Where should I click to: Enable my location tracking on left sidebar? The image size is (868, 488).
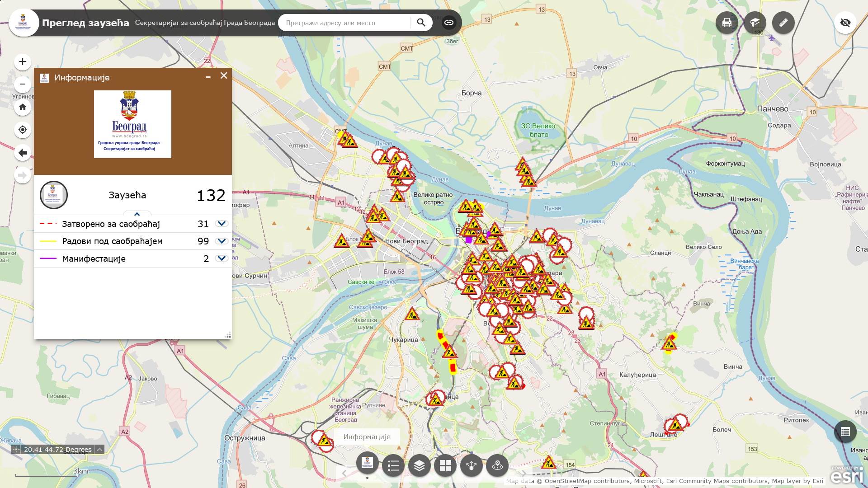point(22,130)
